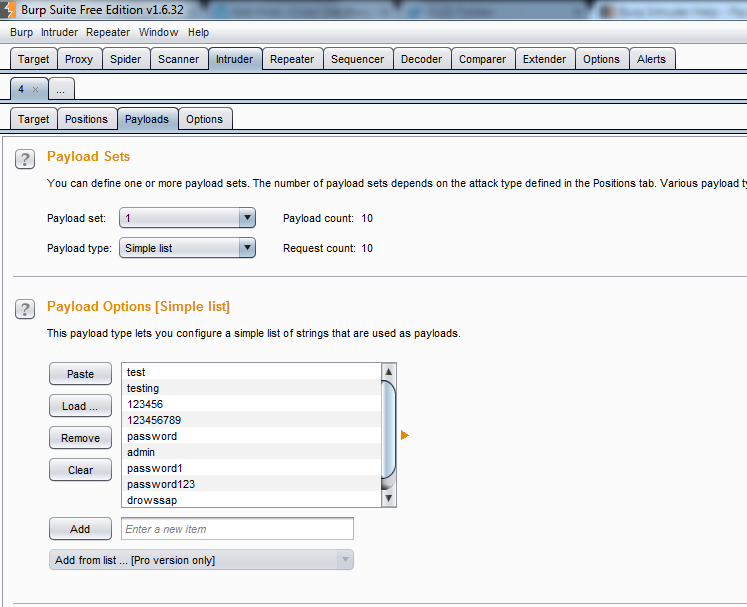The image size is (747, 607).
Task: Click the Payload Options help question-mark icon
Action: point(25,309)
